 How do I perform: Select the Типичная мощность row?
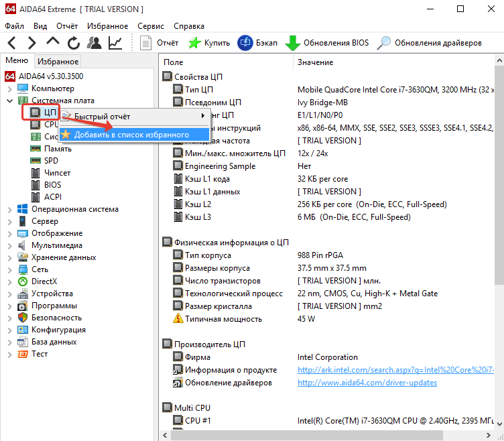(327, 319)
